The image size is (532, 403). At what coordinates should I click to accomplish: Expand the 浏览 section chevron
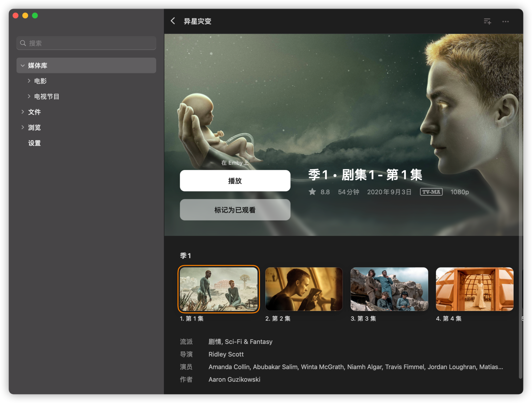(23, 127)
